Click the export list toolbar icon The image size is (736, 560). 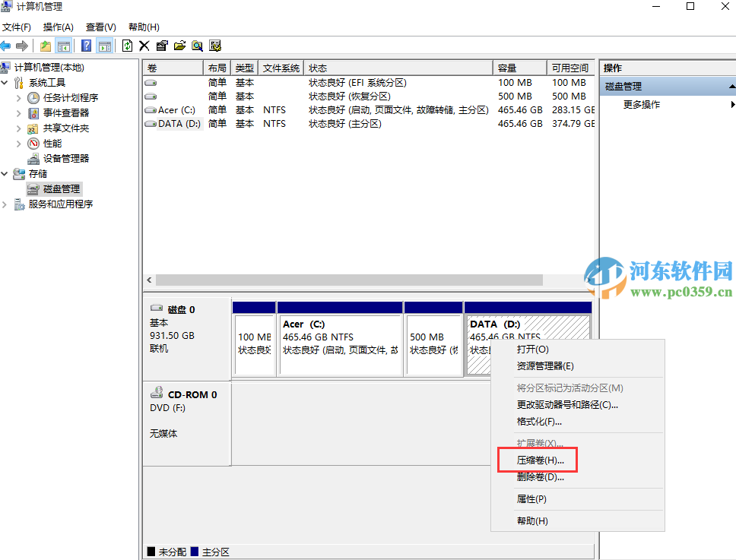pyautogui.click(x=179, y=45)
